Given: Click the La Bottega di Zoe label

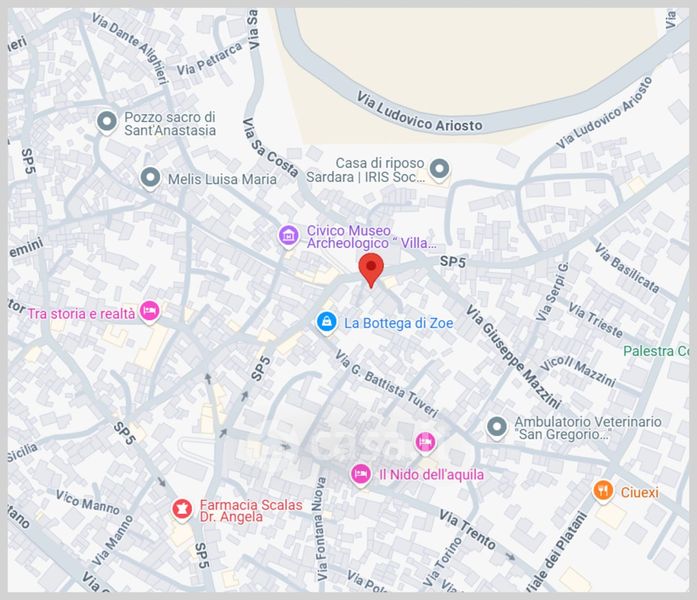Looking at the screenshot, I should pos(399,323).
